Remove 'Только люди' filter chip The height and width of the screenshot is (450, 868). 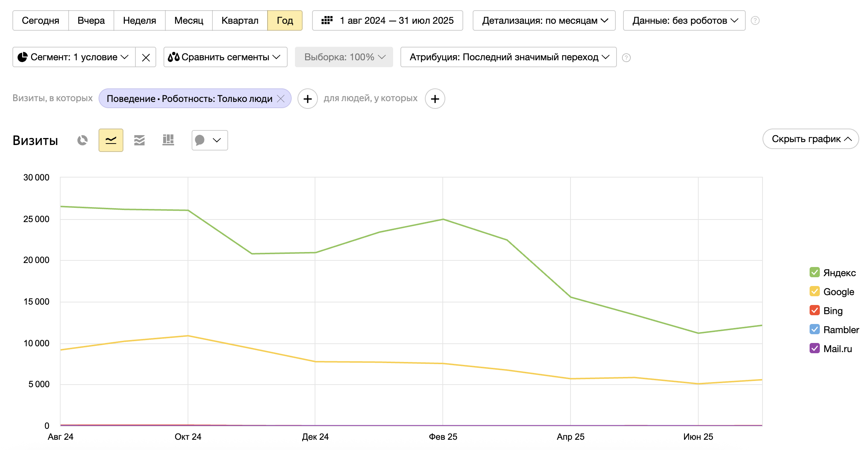tap(281, 99)
